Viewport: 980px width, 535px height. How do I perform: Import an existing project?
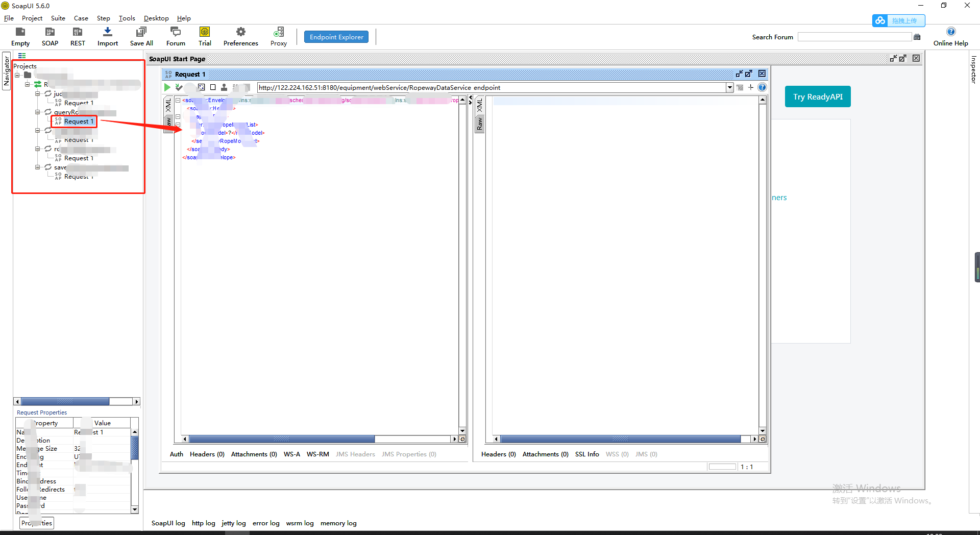click(x=108, y=36)
